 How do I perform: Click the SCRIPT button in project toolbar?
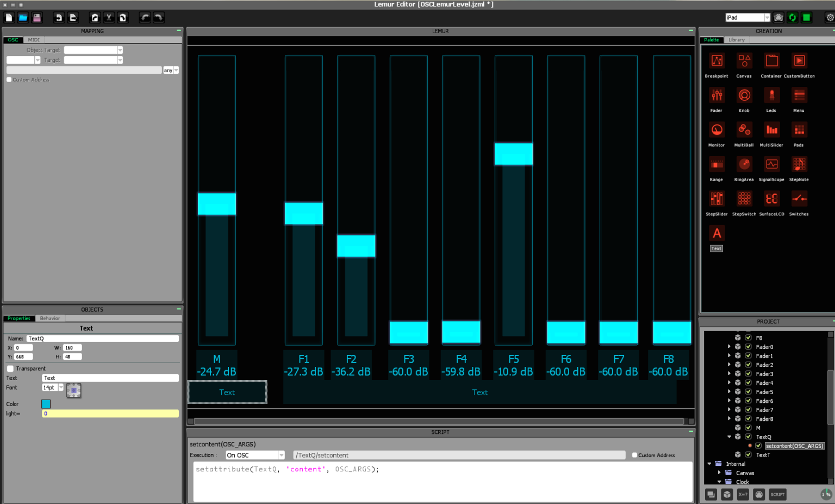click(777, 494)
